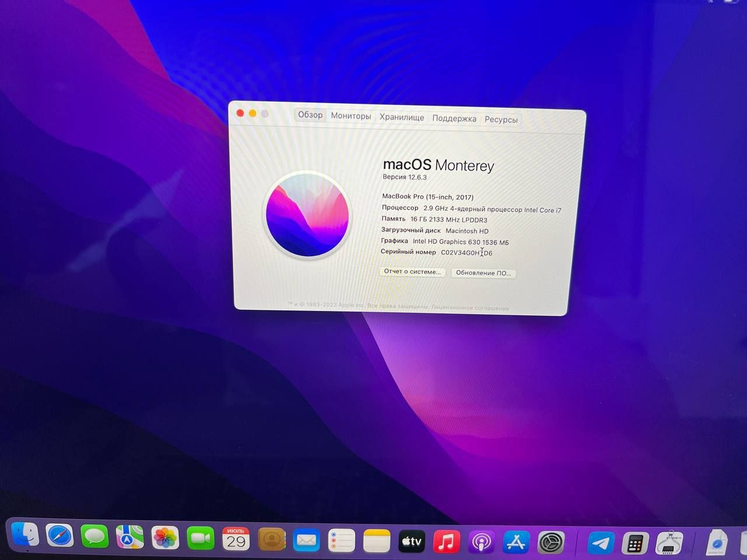This screenshot has width=747, height=560.
Task: Open the Calendar showing 29
Action: [236, 539]
